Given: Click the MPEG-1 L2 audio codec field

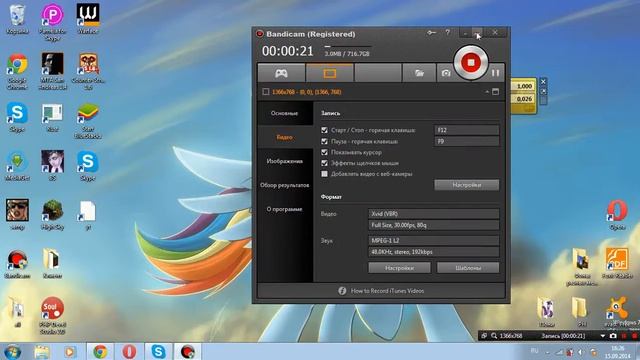Looking at the screenshot, I should pyautogui.click(x=433, y=240).
